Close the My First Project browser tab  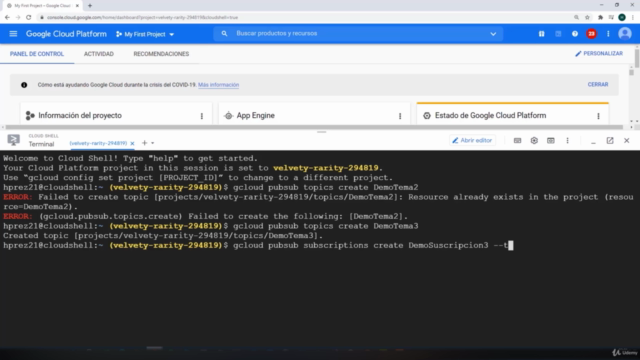[77, 6]
